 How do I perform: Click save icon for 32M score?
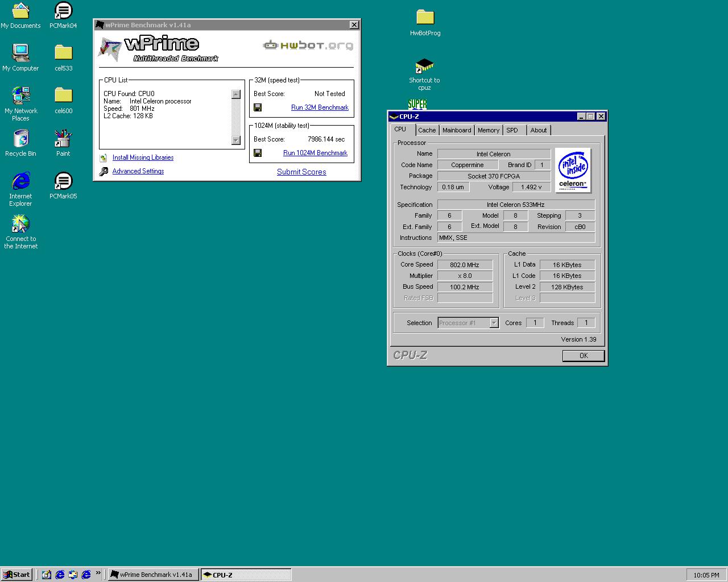point(258,107)
